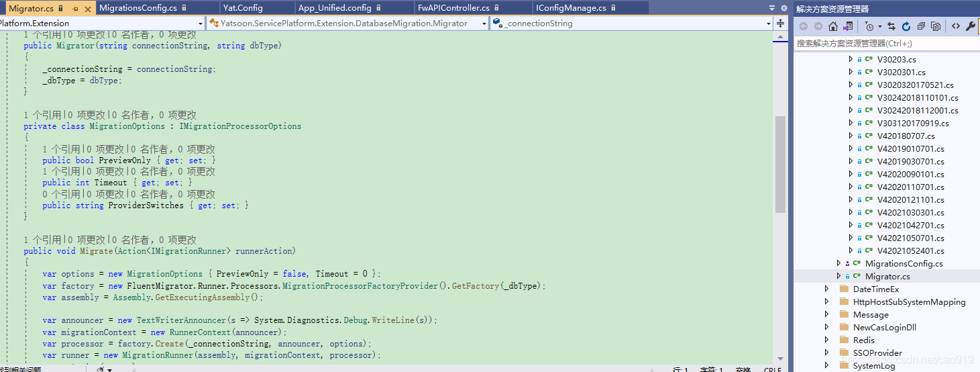Viewport: 980px width, 372px height.
Task: Select V303120170919.cs file
Action: pyautogui.click(x=913, y=123)
